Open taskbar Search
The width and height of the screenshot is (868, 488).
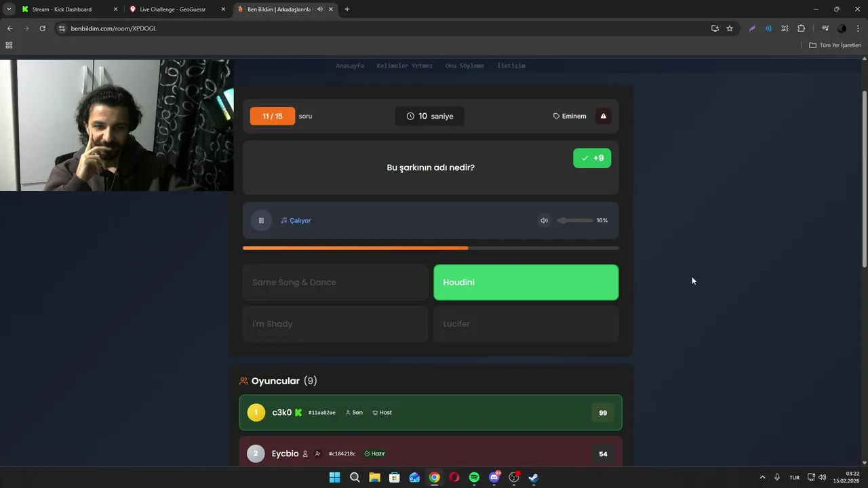pos(355,477)
